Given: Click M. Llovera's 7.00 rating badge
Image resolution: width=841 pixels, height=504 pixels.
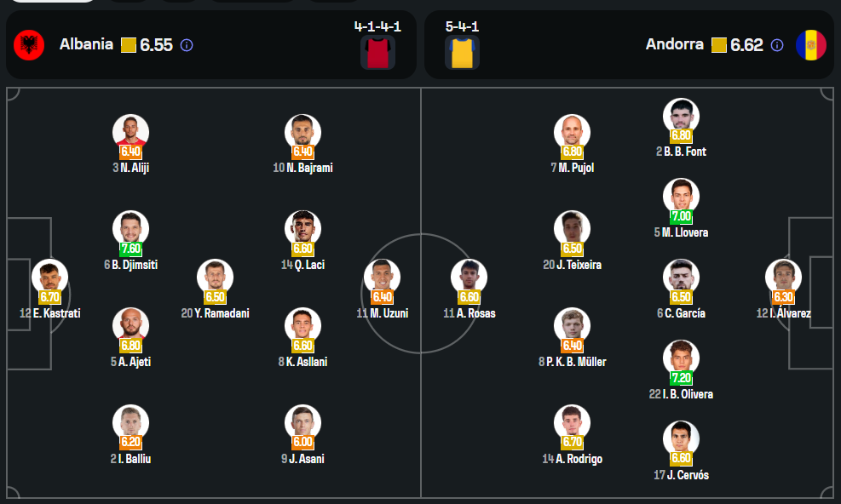Looking at the screenshot, I should [x=681, y=216].
